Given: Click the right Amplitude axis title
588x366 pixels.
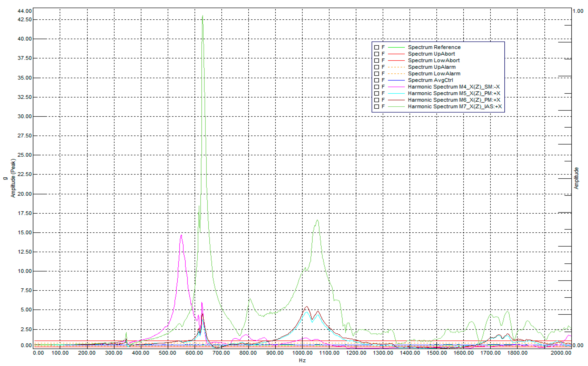Looking at the screenshot, I should [576, 178].
